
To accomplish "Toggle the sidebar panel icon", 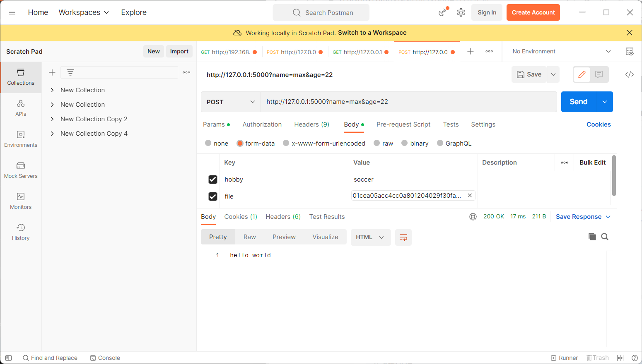I will 9,358.
